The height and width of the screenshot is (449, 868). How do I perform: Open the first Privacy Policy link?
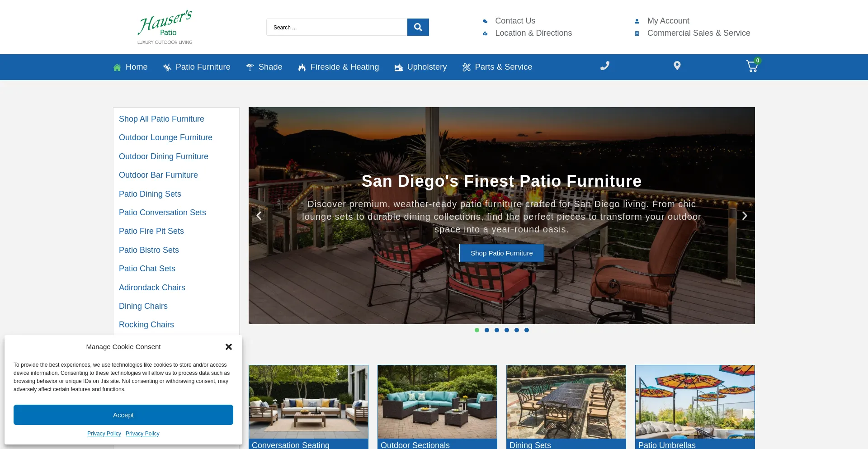point(104,434)
